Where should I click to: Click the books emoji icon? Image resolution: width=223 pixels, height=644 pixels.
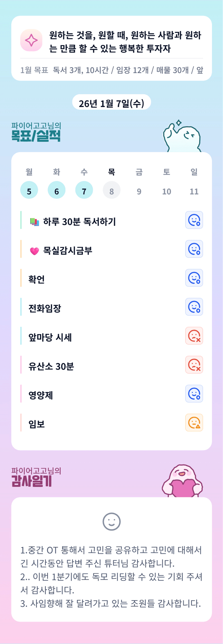pyautogui.click(x=34, y=222)
